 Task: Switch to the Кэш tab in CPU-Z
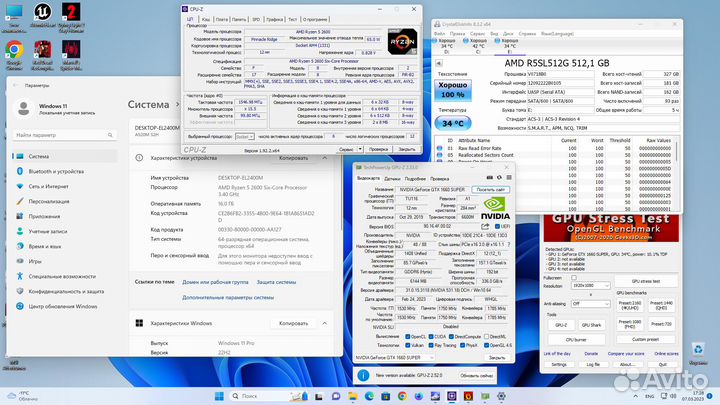point(206,19)
